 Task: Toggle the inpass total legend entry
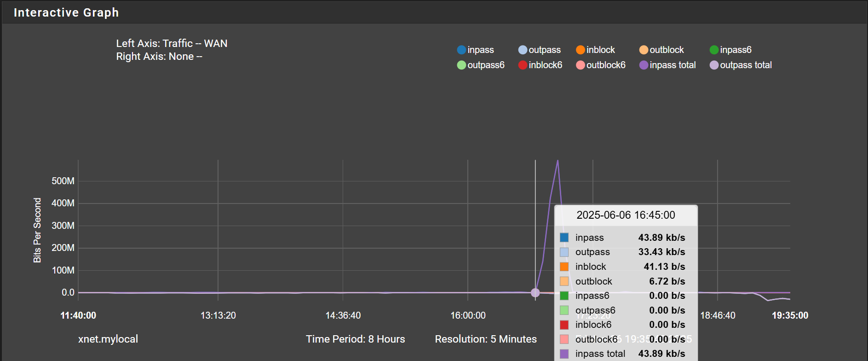[667, 65]
